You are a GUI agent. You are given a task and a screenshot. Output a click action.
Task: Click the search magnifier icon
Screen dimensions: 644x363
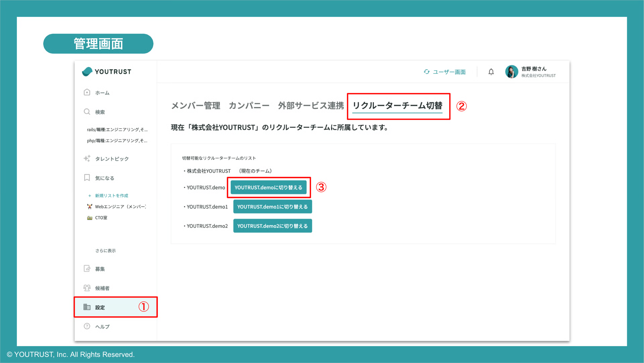87,112
